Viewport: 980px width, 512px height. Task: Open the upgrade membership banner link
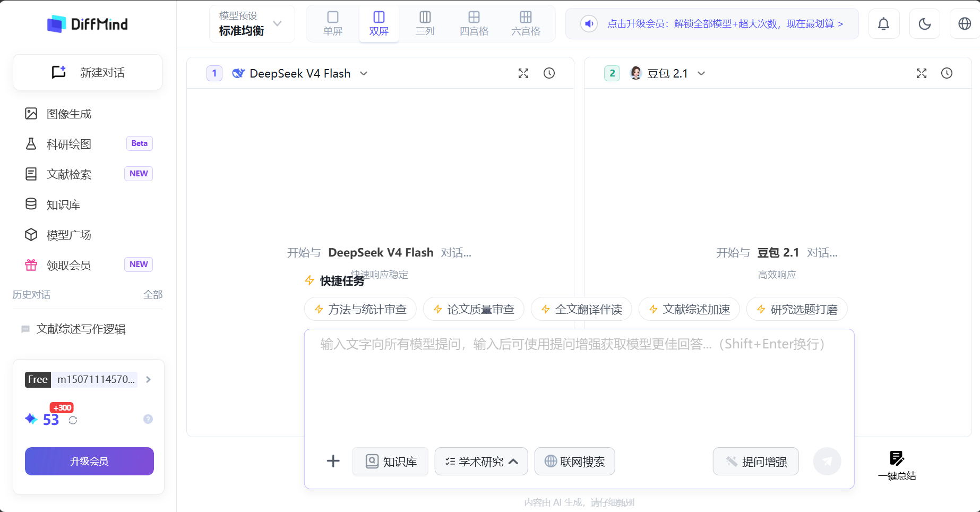[x=725, y=24]
